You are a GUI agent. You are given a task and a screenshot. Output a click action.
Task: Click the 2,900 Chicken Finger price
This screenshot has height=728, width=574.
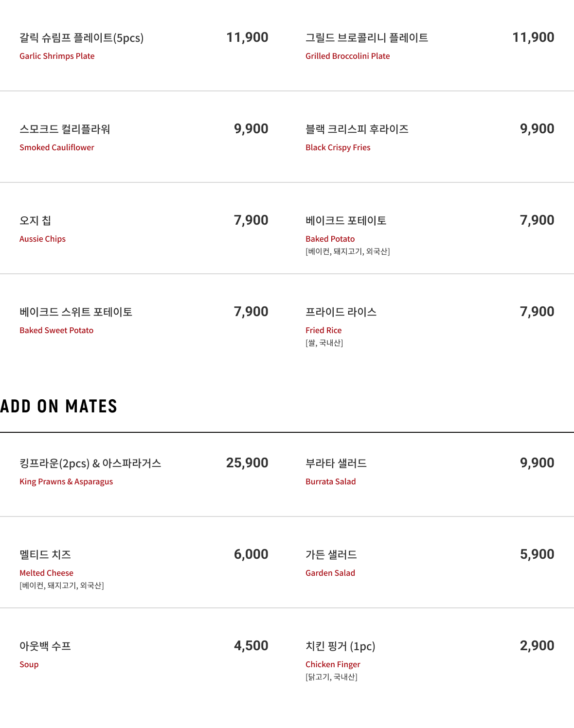tap(537, 645)
